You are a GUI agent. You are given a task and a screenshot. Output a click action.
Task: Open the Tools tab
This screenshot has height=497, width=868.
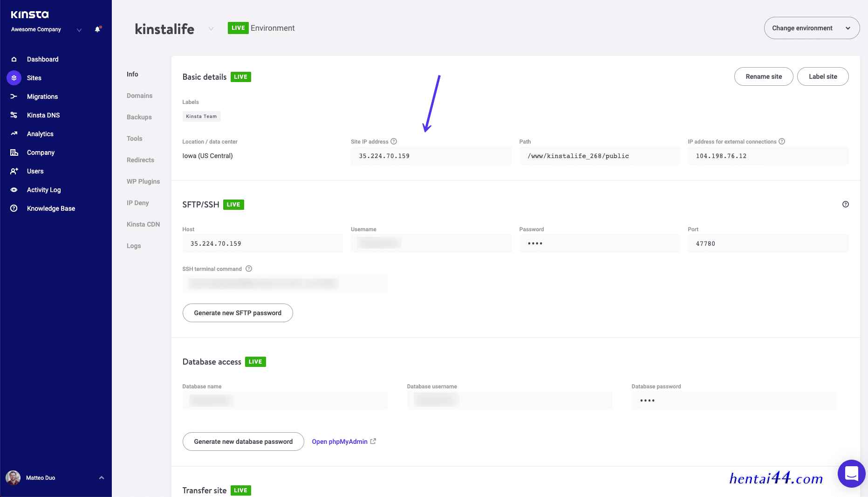135,138
